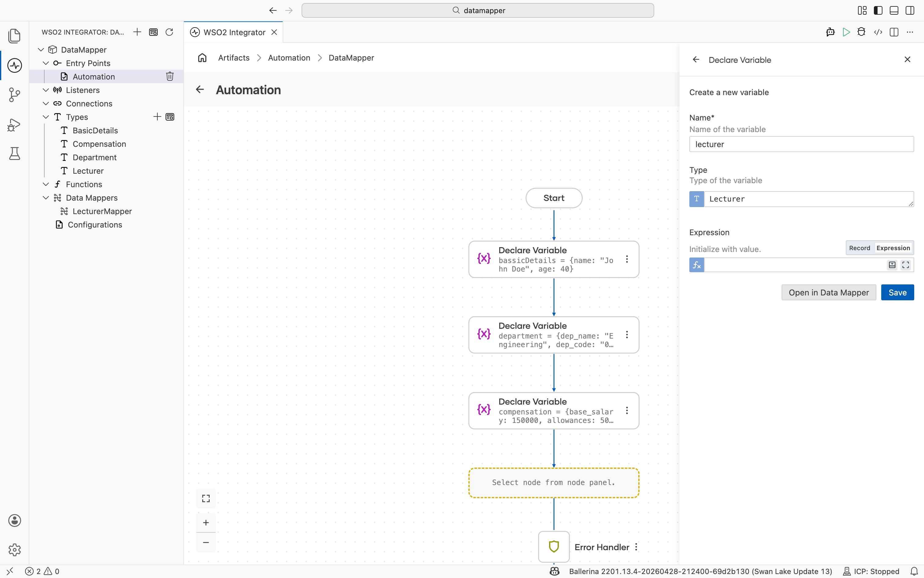Collapse the Data Mappers section

pos(46,198)
